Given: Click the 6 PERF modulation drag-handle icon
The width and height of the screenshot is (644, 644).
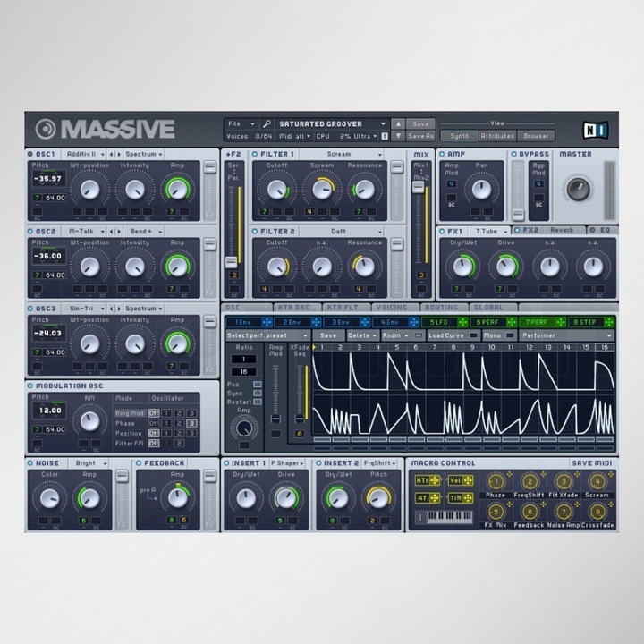Looking at the screenshot, I should click(512, 322).
